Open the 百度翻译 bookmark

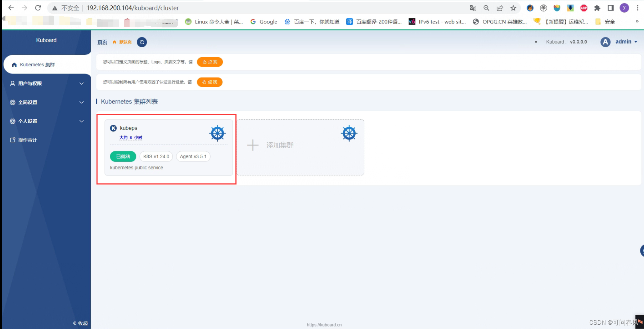point(374,22)
